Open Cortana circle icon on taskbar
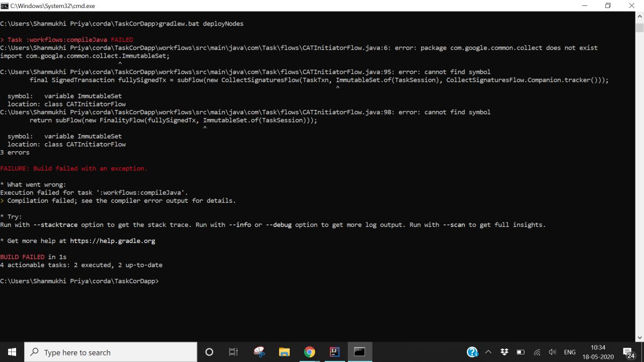 (209, 352)
